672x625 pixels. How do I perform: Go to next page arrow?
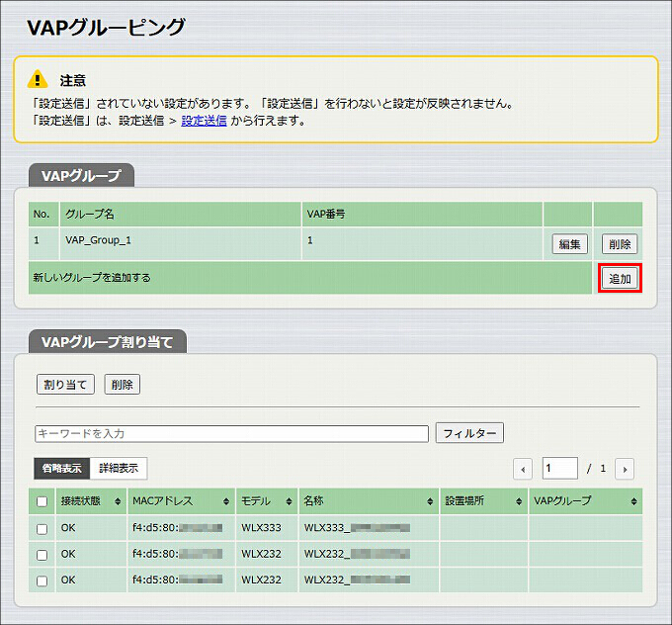tap(625, 469)
